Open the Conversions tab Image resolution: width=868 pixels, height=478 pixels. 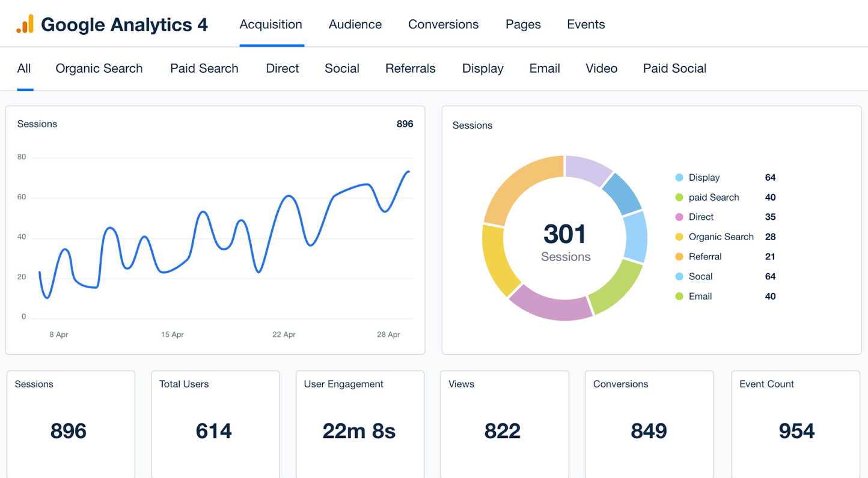tap(443, 24)
